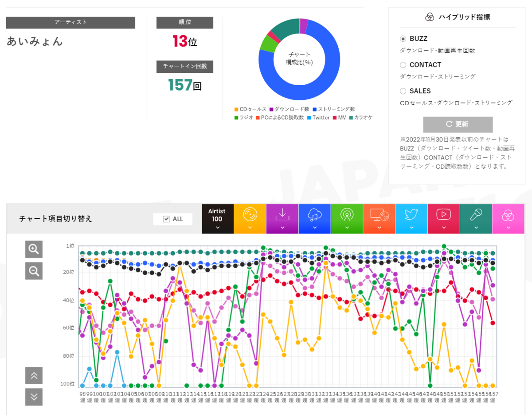Toggle the pink hybrid indicator icon
Image resolution: width=532 pixels, height=415 pixels.
pyautogui.click(x=509, y=216)
